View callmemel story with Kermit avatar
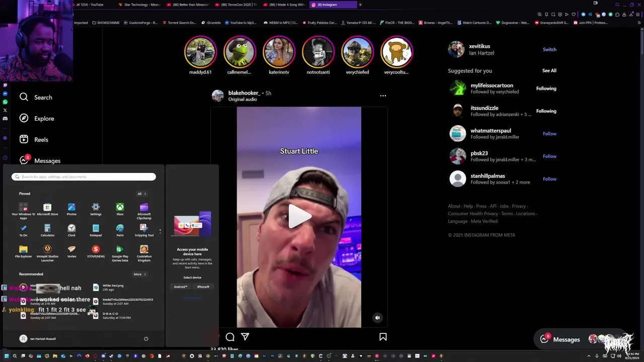The image size is (644, 362). (x=239, y=55)
